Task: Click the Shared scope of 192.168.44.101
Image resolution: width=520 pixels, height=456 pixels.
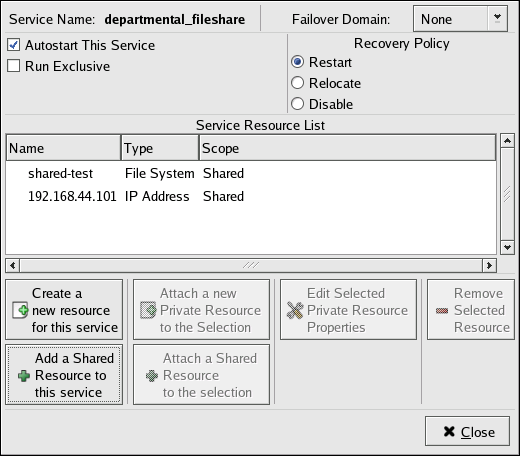Action: (223, 196)
